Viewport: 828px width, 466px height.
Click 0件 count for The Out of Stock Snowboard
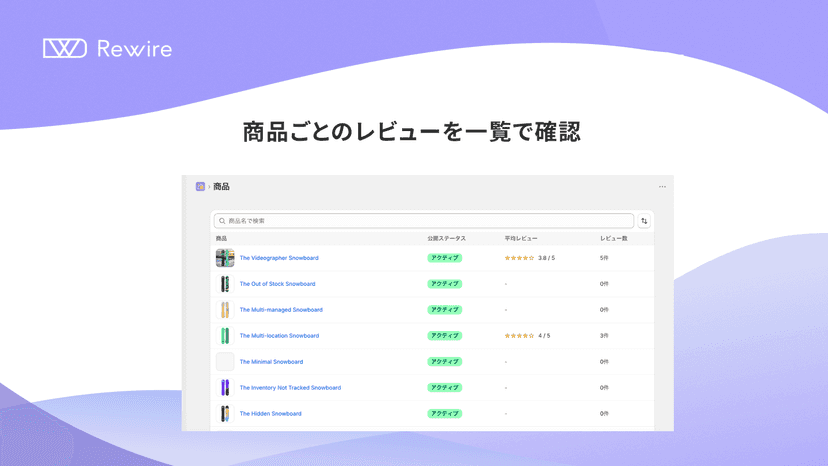click(604, 284)
